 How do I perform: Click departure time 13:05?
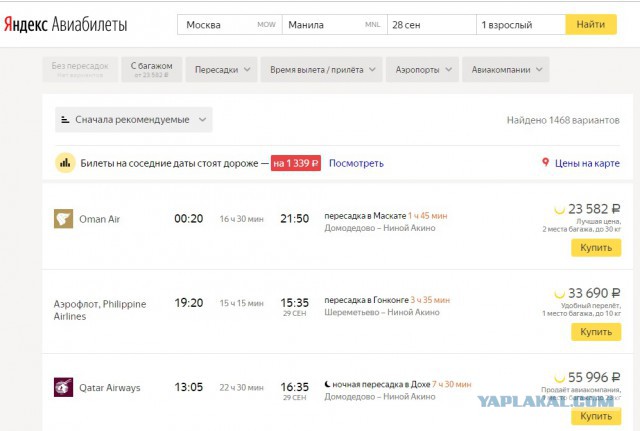[x=189, y=387]
